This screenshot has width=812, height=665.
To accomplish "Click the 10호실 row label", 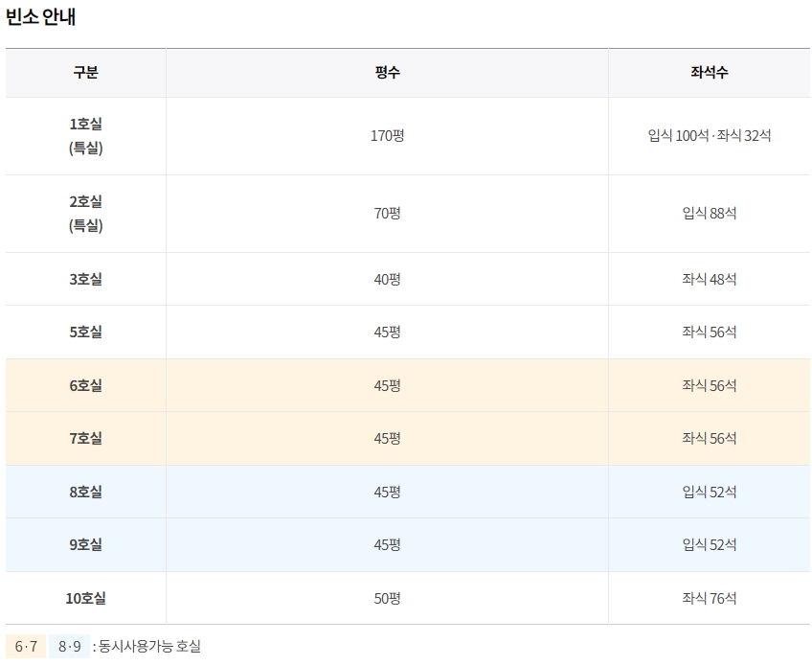I will 85,599.
